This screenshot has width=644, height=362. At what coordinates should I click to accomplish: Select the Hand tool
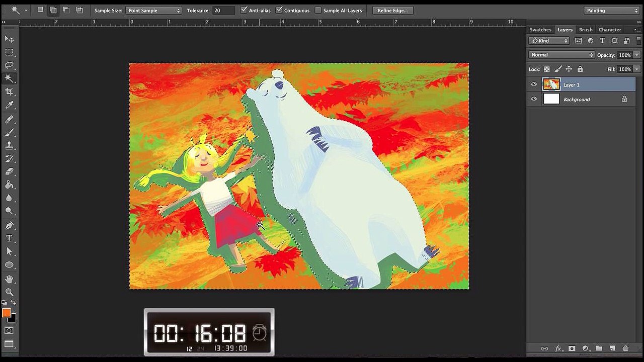click(x=9, y=279)
